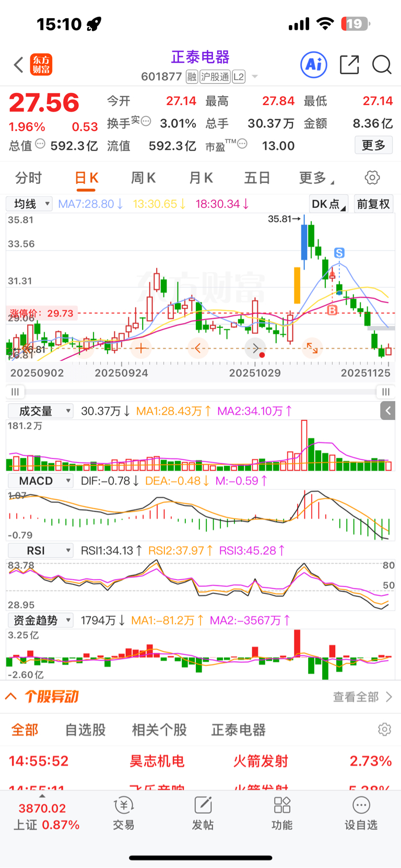Open 昊志机电 火箭发射 row
401x868 pixels.
pyautogui.click(x=200, y=761)
